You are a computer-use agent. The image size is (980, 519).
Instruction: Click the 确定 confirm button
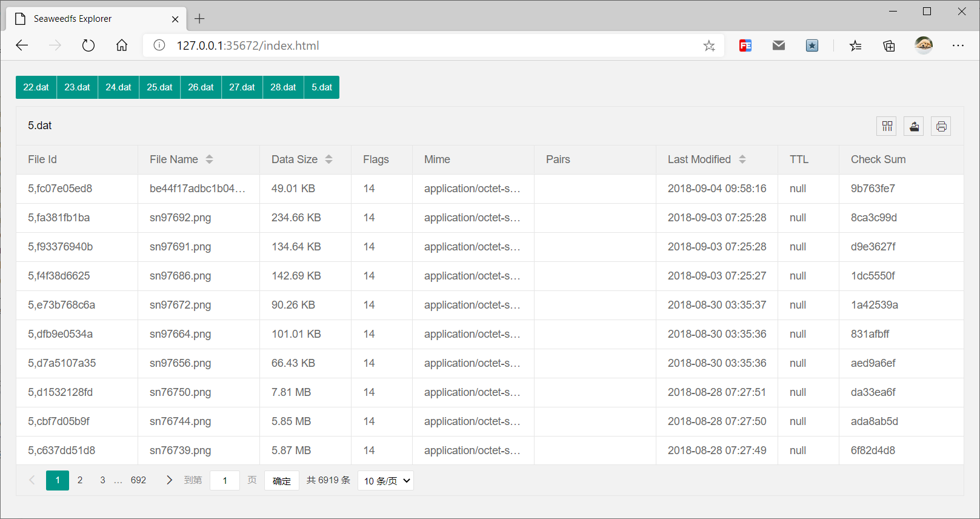point(282,481)
